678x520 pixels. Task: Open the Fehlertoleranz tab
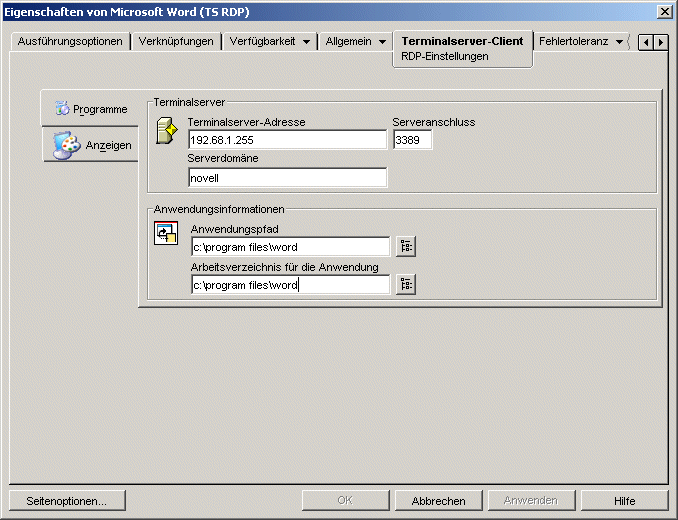pyautogui.click(x=574, y=41)
